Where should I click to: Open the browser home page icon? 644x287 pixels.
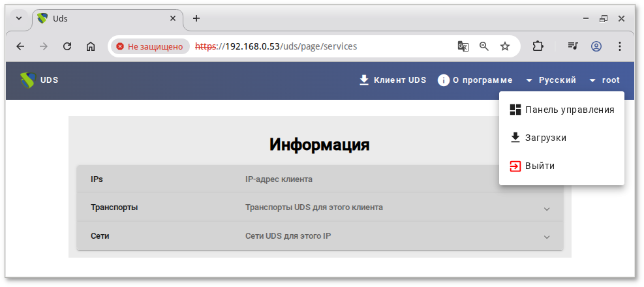(90, 46)
